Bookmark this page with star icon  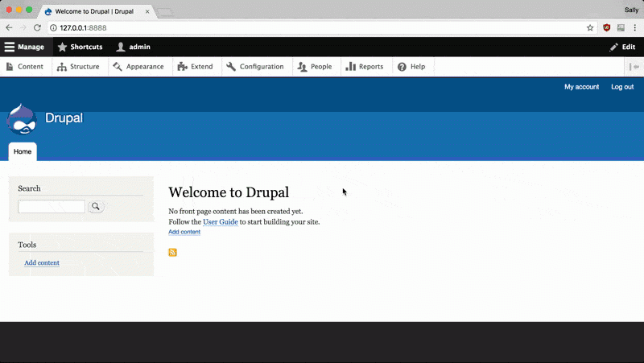click(x=590, y=28)
